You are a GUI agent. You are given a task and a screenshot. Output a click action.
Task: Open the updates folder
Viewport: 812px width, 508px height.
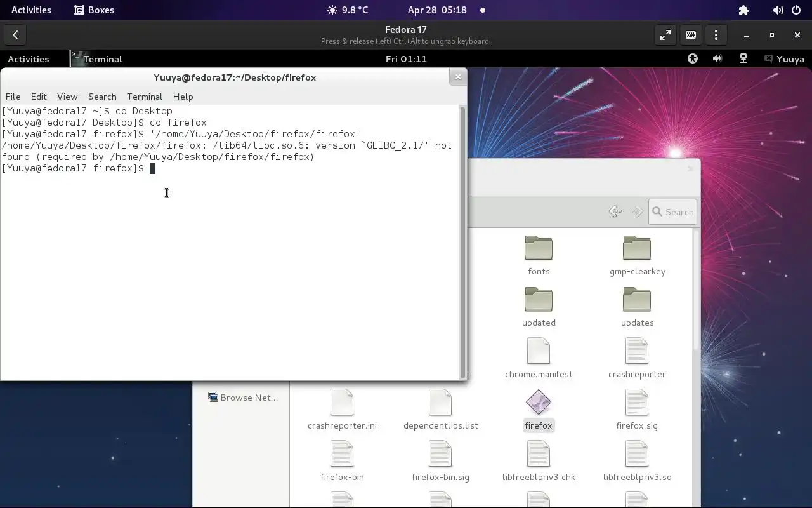pos(637,307)
